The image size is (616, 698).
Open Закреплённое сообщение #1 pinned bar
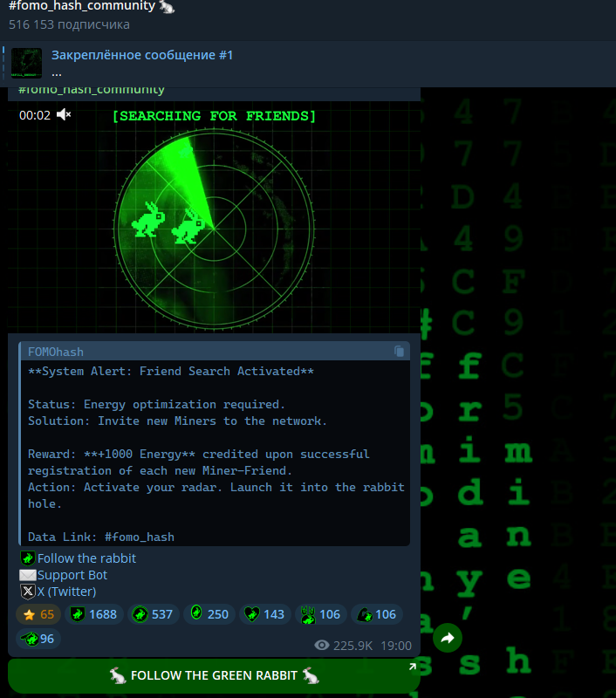point(142,56)
